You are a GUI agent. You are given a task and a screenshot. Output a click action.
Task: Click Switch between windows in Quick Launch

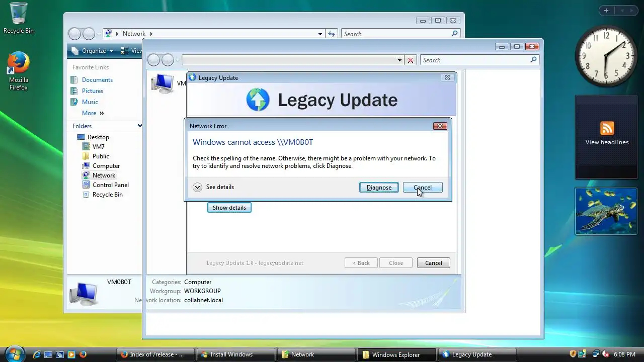[60, 354]
